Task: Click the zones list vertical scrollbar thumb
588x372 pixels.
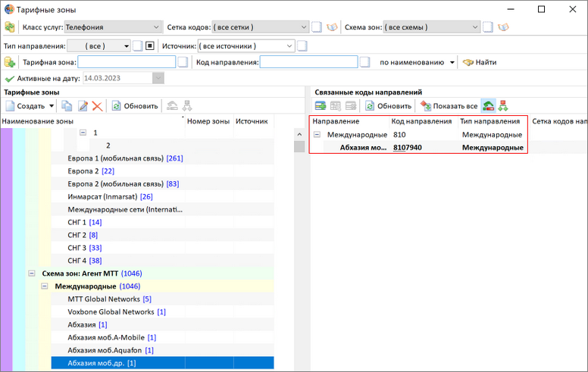Action: pos(299,147)
